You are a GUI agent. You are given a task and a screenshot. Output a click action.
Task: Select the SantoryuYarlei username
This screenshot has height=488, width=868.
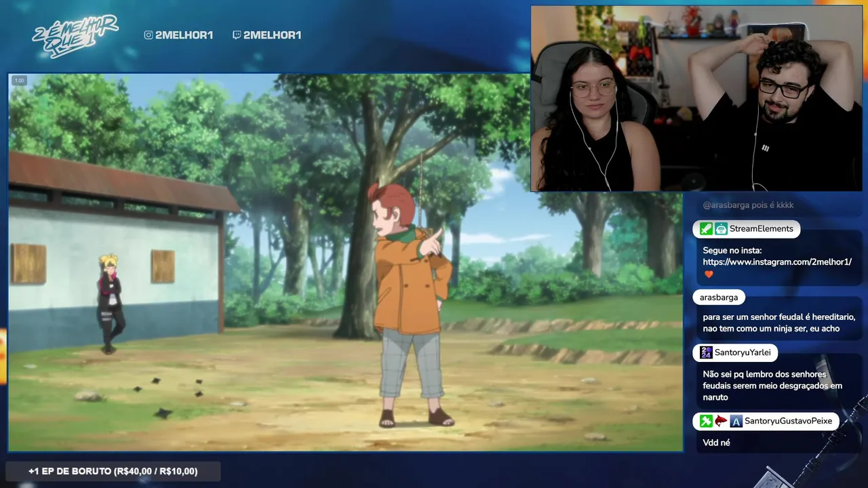[743, 352]
